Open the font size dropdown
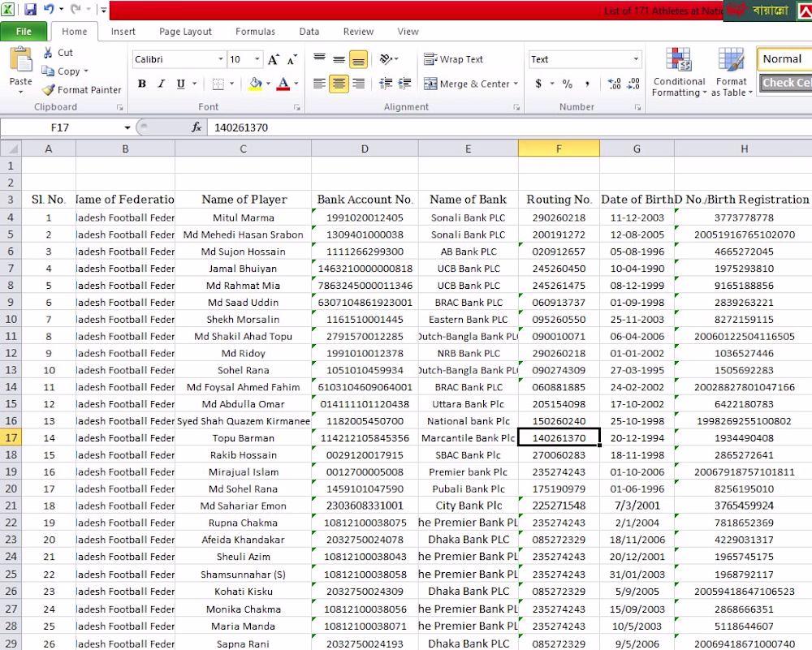Screen dimensions: 812x650 click(257, 59)
